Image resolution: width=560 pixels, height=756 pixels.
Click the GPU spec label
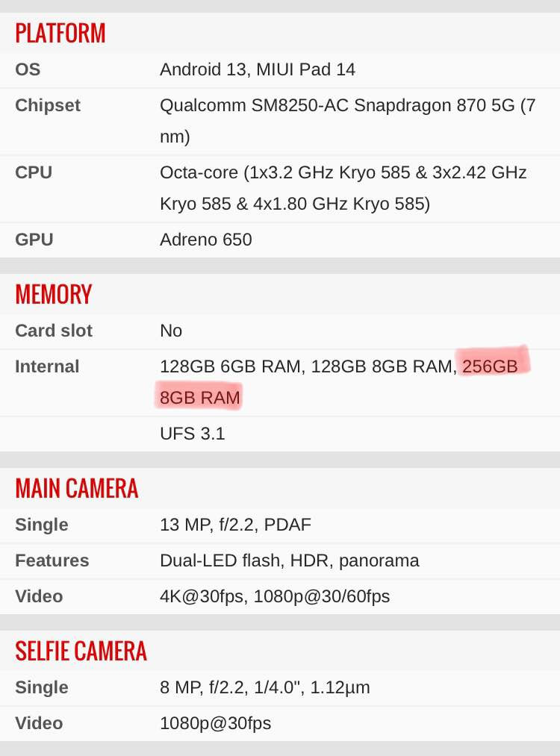34,240
